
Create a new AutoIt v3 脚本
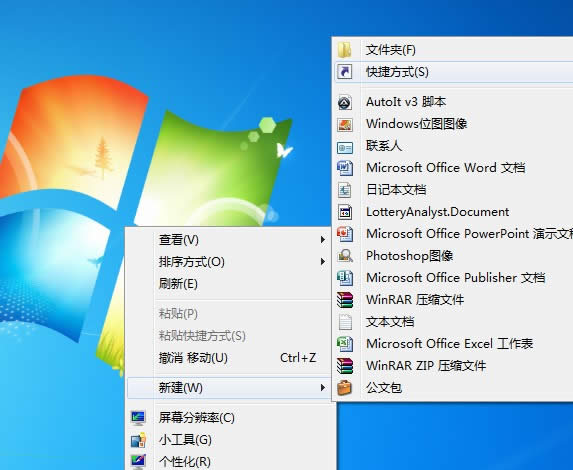click(454, 102)
